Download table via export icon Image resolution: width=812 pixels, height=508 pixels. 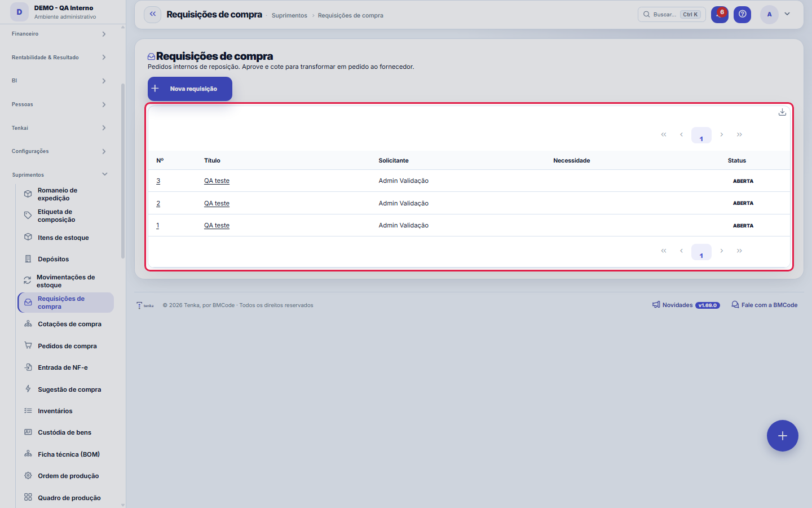tap(782, 112)
